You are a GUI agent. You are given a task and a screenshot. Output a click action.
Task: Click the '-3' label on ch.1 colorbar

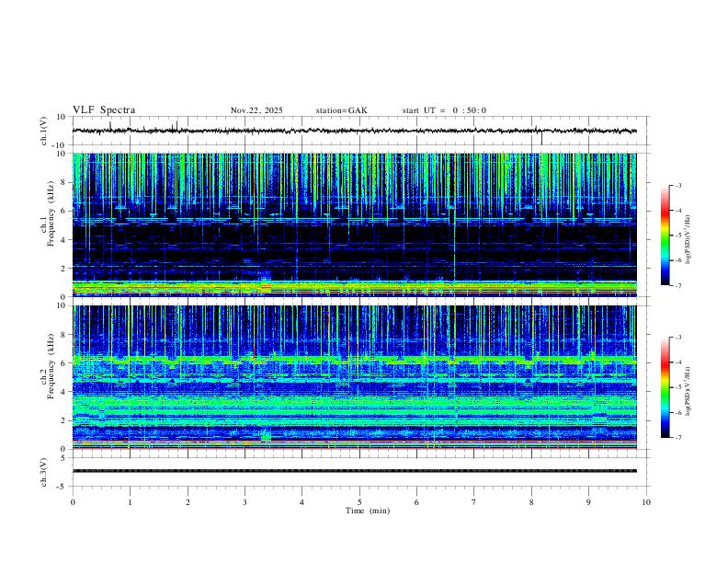(x=677, y=185)
